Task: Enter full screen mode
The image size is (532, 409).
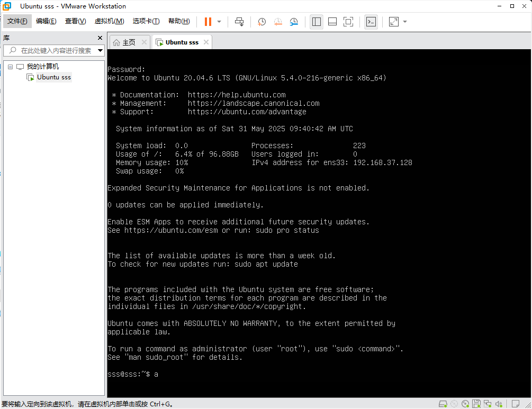Action: point(348,22)
